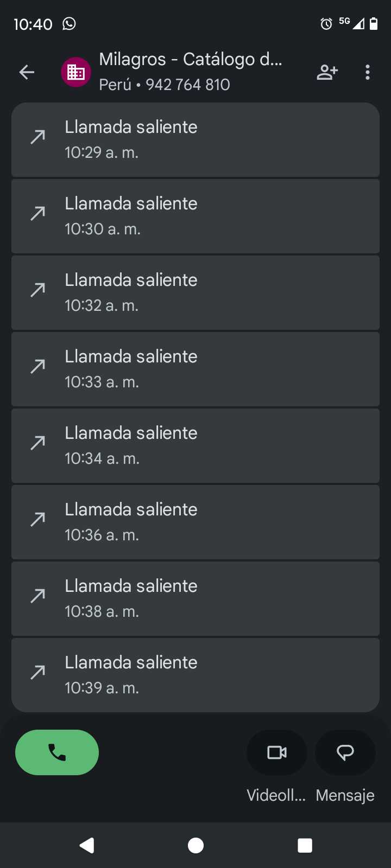Start a video call with the camera icon
This screenshot has height=868, width=391.
(277, 752)
